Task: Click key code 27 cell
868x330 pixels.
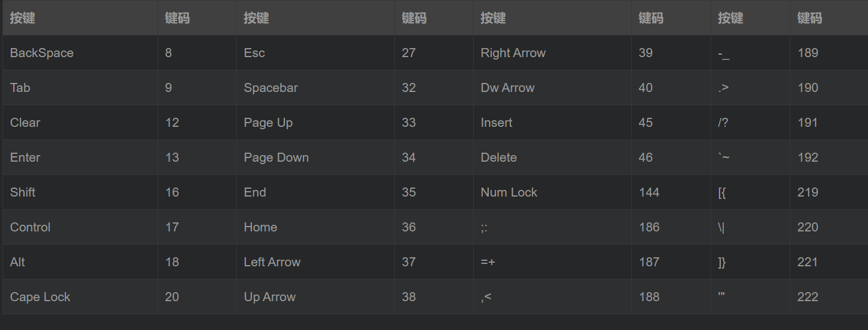Action: [x=409, y=53]
